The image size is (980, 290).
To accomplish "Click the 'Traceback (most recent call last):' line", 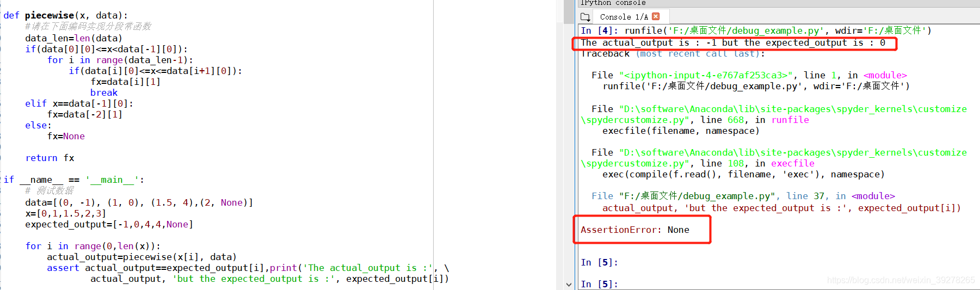I will (x=673, y=53).
